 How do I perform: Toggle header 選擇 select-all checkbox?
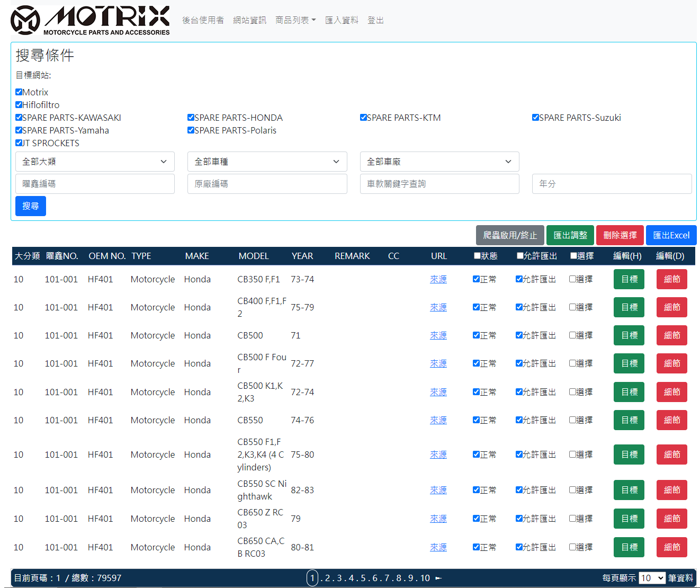(x=573, y=255)
